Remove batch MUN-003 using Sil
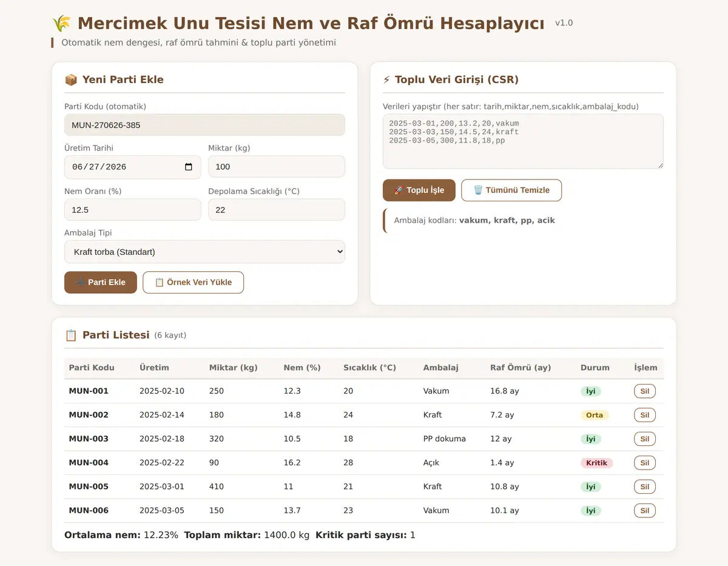This screenshot has width=728, height=566. coord(645,439)
